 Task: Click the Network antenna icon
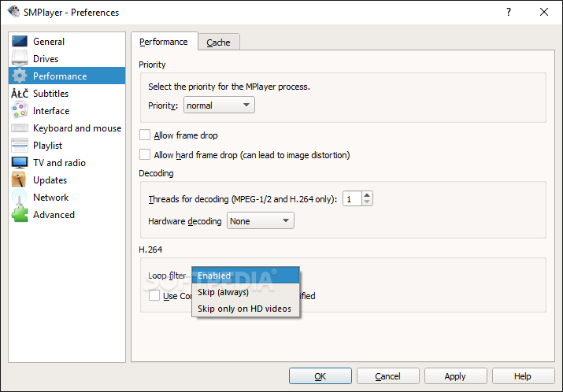click(x=20, y=197)
